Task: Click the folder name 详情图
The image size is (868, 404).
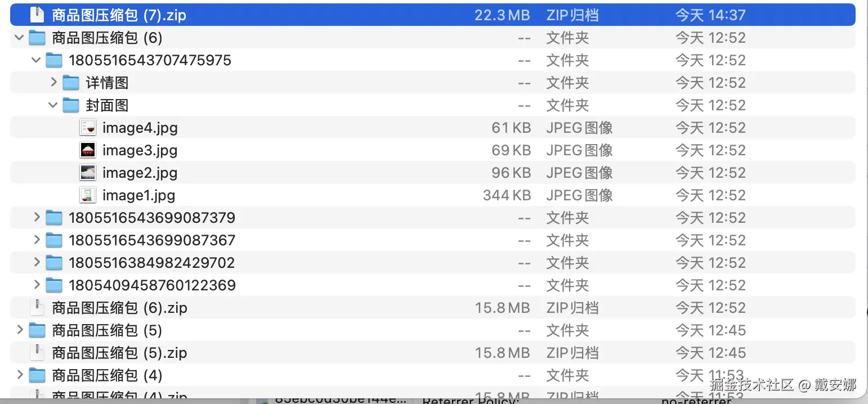Action: click(x=107, y=83)
